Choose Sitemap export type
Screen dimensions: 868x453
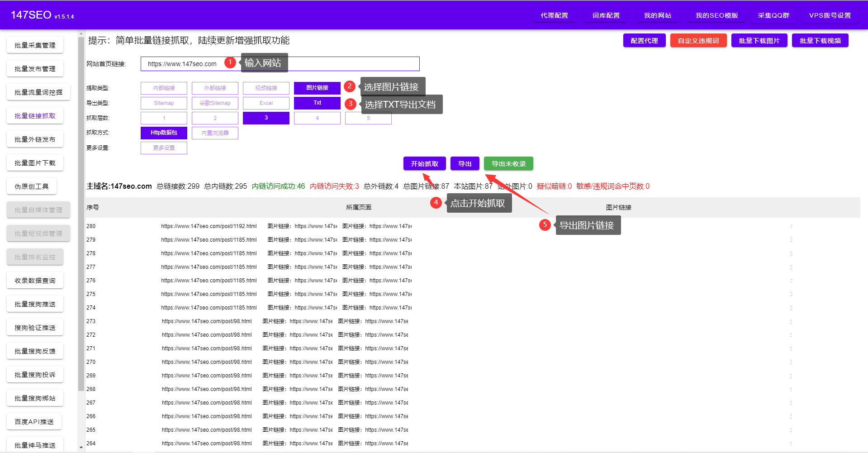164,103
